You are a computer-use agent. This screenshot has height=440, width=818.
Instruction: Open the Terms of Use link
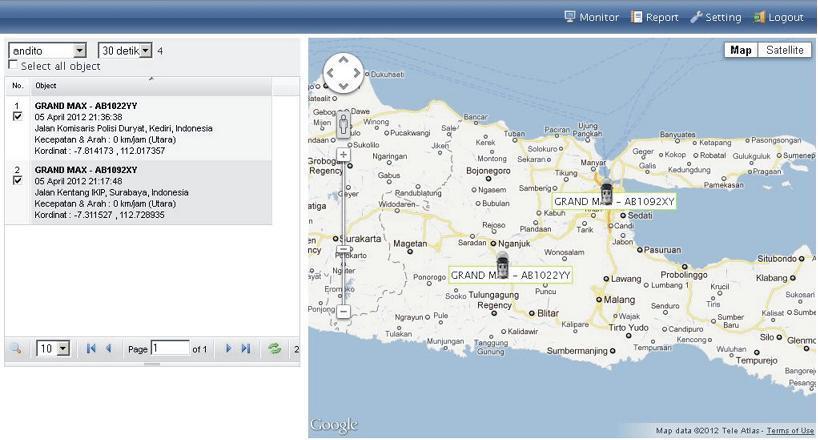pos(790,431)
